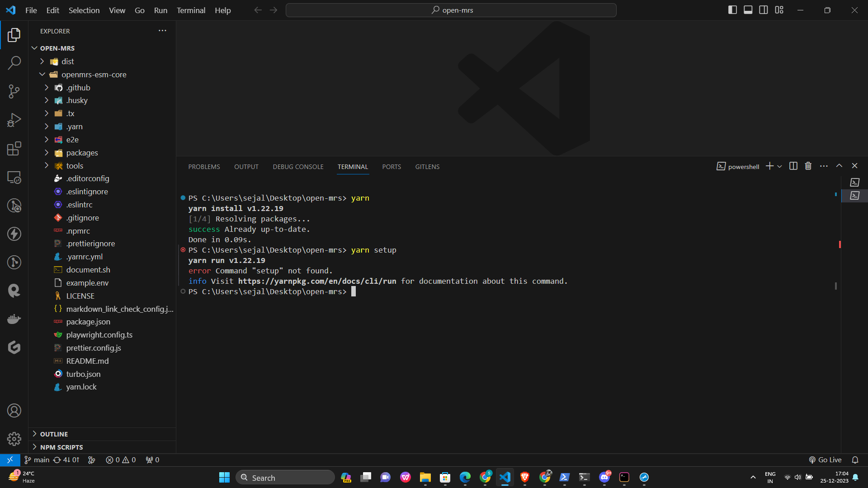Open Source Control view

pyautogui.click(x=14, y=92)
